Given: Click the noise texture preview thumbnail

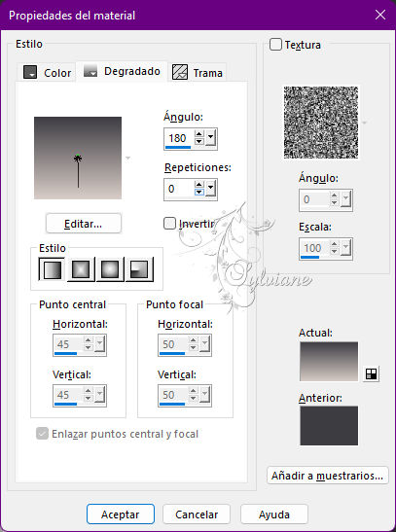Looking at the screenshot, I should (x=321, y=123).
